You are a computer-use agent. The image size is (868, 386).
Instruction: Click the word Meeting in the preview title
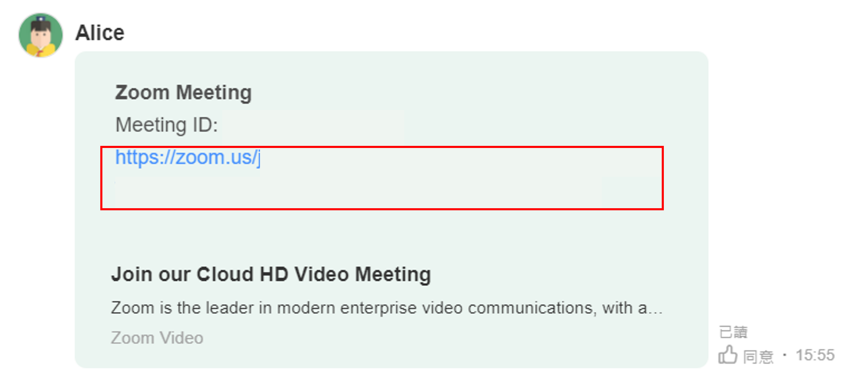click(x=393, y=274)
